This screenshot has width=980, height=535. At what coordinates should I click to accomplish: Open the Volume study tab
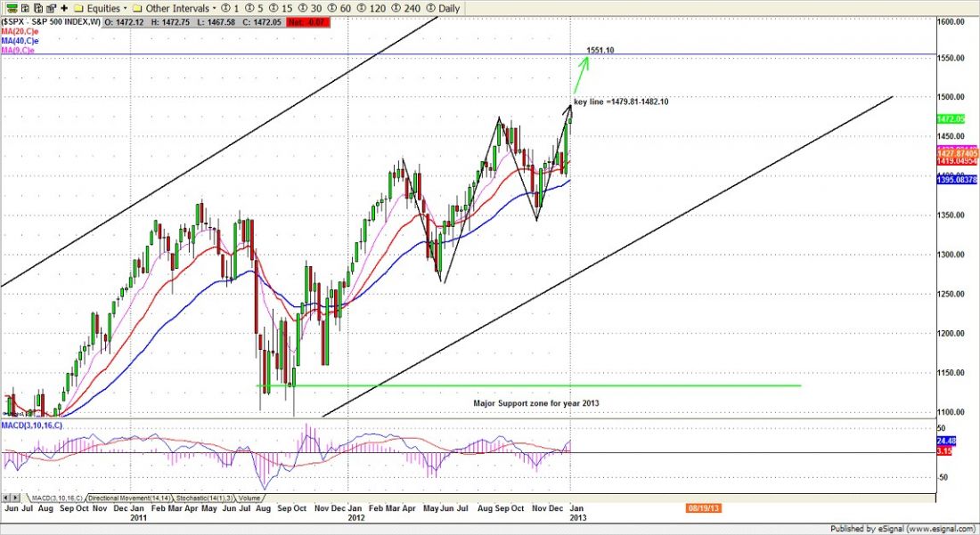pos(250,498)
